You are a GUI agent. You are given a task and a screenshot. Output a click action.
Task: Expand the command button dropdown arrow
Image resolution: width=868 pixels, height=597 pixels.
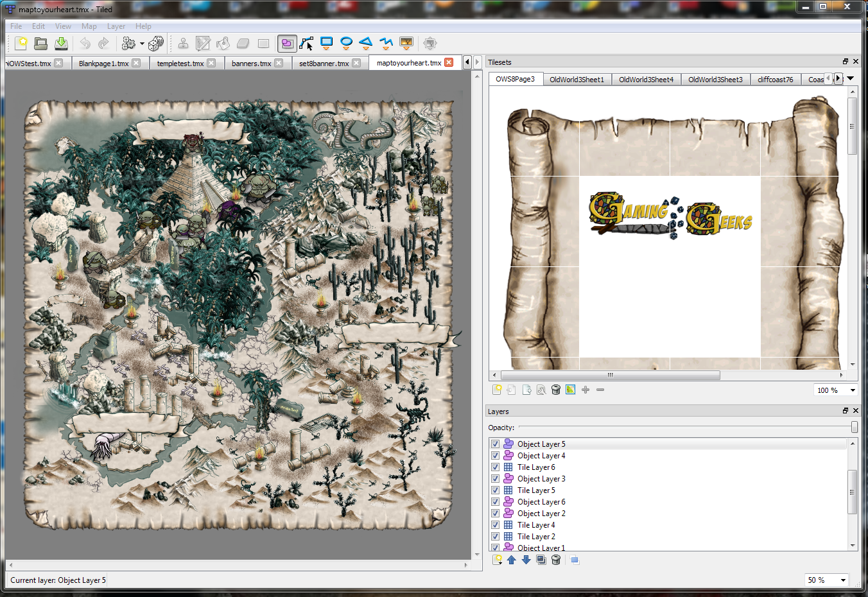click(142, 44)
